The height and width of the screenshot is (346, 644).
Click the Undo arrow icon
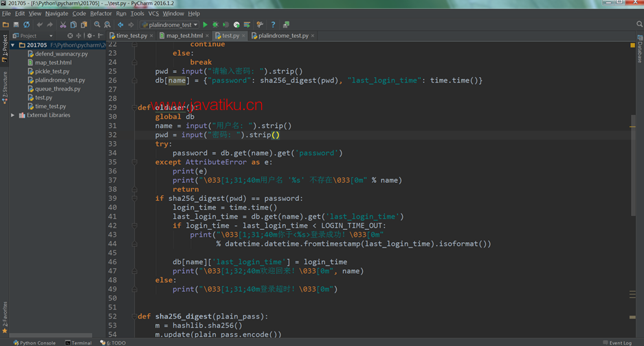tap(39, 25)
